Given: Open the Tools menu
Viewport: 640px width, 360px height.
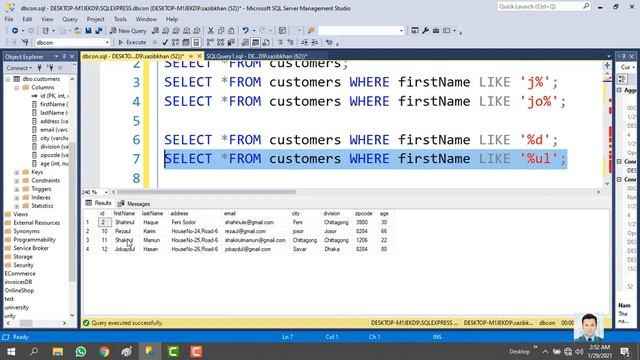Looking at the screenshot, I should point(120,19).
